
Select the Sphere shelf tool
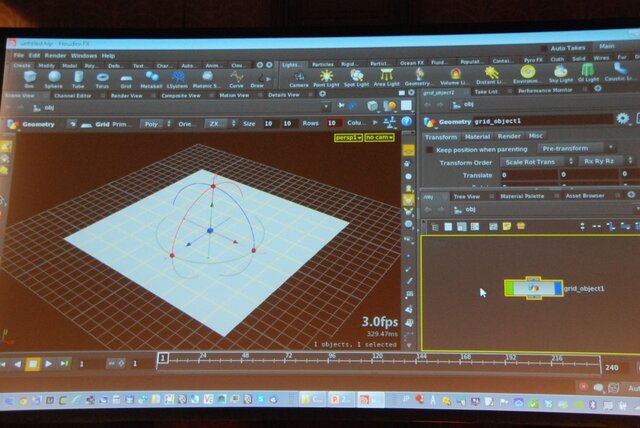[x=54, y=79]
